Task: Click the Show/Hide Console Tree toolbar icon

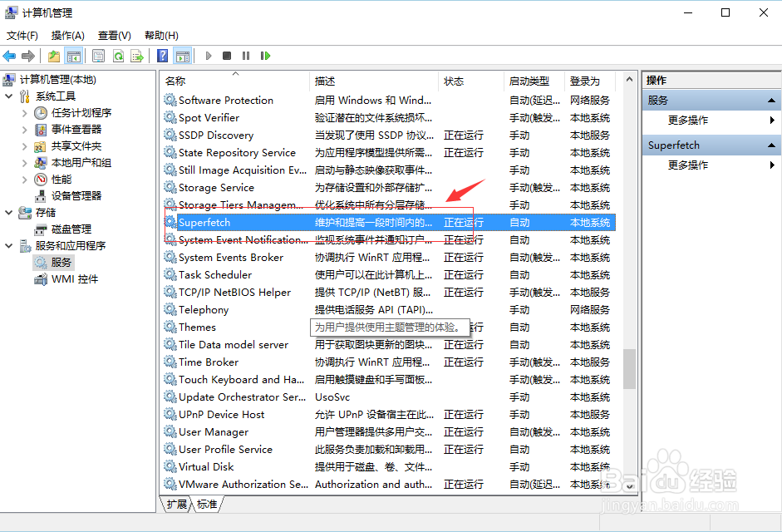Action: click(74, 56)
